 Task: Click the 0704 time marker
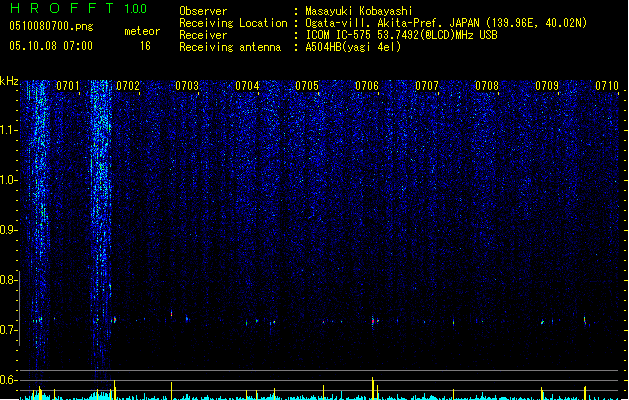pos(248,86)
